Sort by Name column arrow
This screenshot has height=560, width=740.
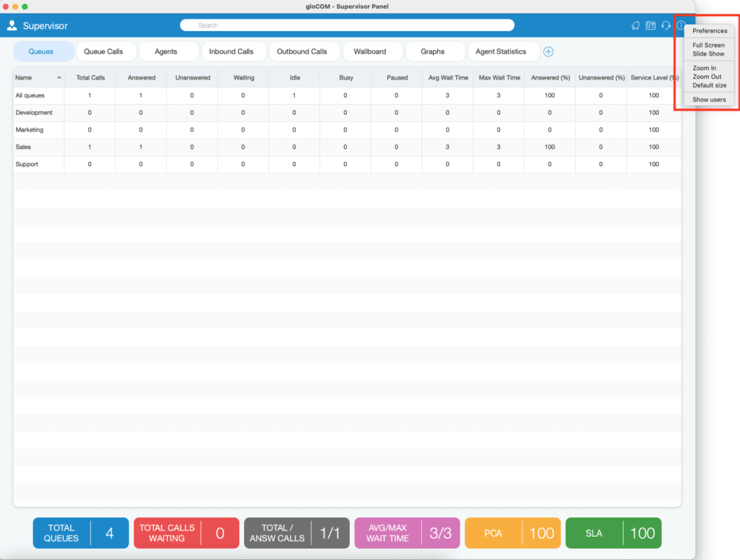pyautogui.click(x=59, y=78)
